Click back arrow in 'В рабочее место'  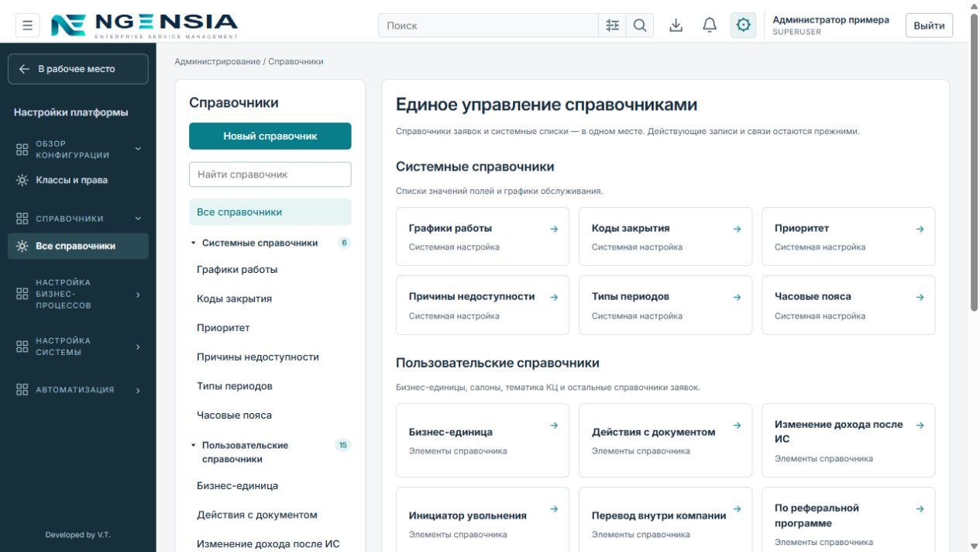coord(25,69)
